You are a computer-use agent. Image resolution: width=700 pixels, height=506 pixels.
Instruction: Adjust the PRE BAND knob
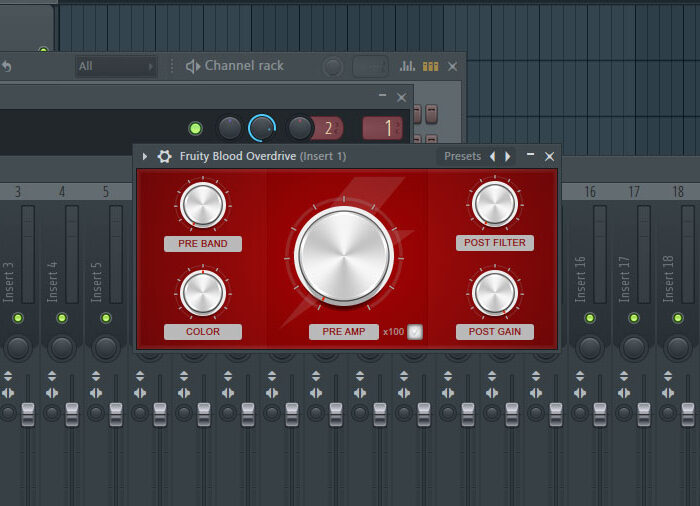pos(203,205)
